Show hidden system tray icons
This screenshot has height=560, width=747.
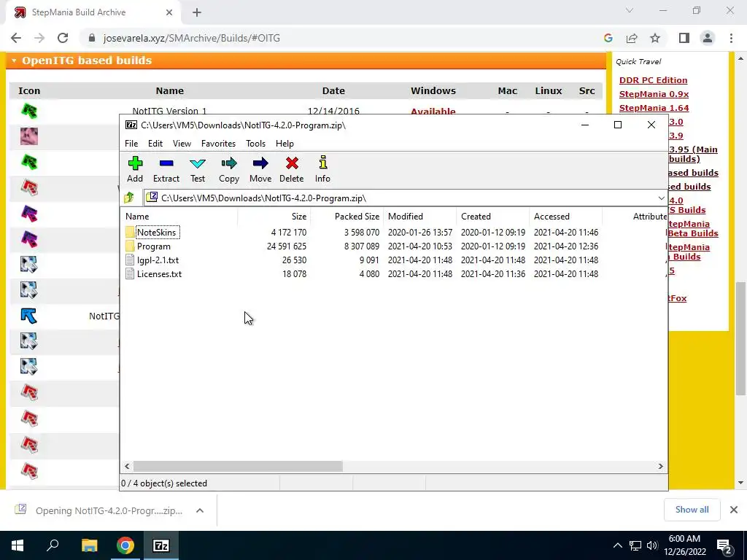coord(617,545)
